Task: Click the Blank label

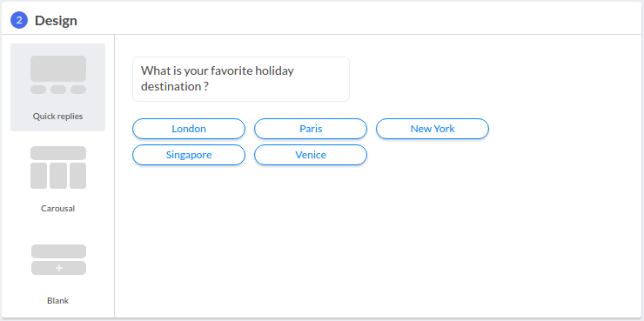Action: point(58,300)
